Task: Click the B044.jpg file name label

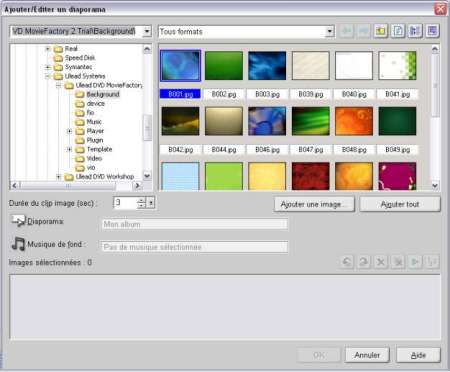Action: click(x=224, y=150)
